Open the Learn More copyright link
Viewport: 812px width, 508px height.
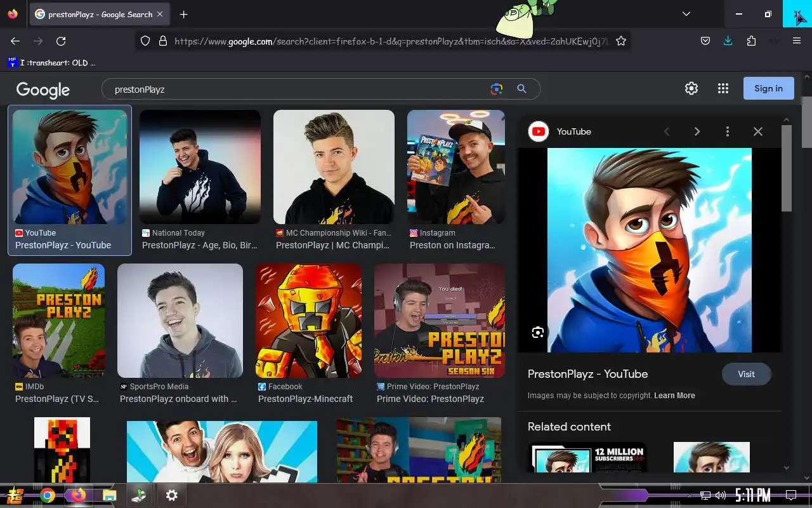click(674, 395)
